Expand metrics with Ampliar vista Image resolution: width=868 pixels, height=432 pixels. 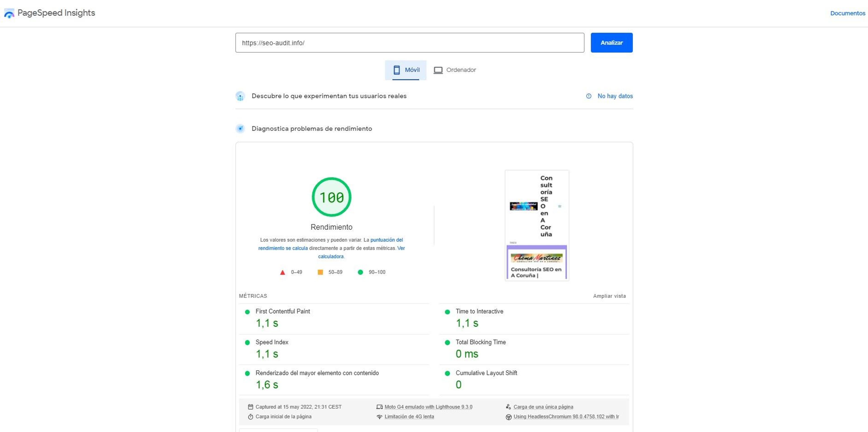tap(609, 296)
